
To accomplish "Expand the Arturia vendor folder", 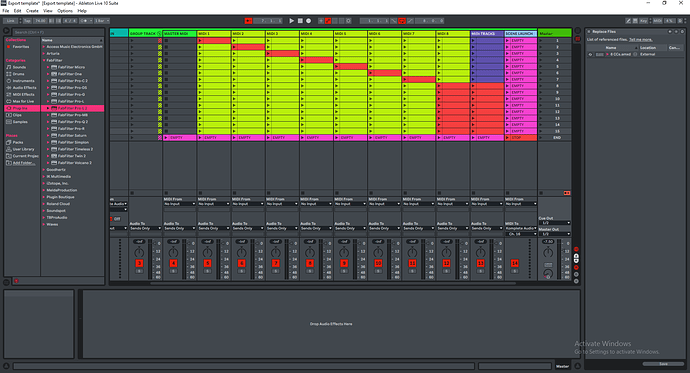I will pos(44,53).
